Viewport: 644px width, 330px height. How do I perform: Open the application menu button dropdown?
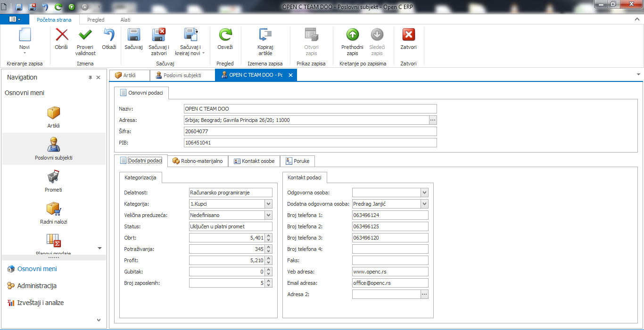coord(15,19)
